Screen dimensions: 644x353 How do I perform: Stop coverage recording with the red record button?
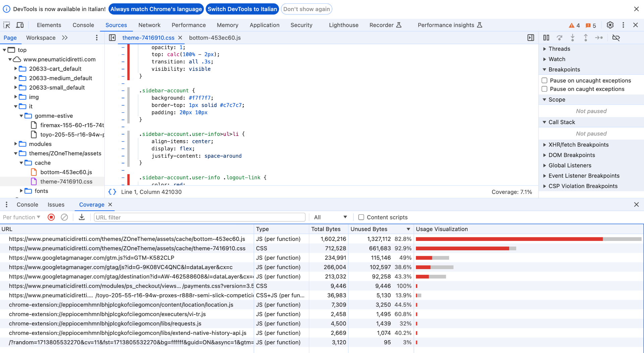51,217
